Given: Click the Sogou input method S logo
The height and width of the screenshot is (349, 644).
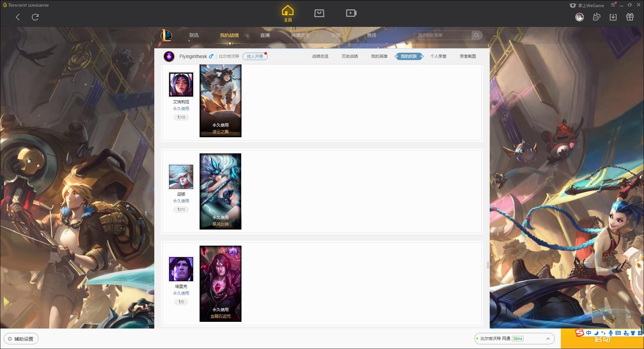Looking at the screenshot, I should 580,333.
